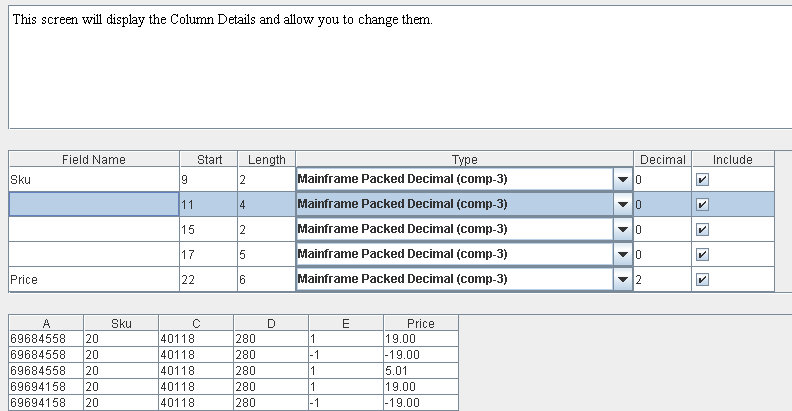
Task: Toggle Include checkbox in row starting at 15
Action: pos(701,230)
